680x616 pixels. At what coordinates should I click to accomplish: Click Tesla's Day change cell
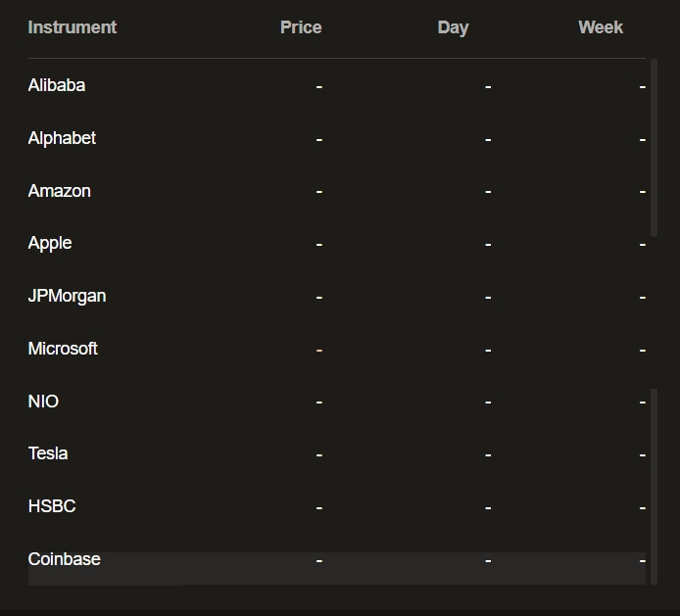(x=488, y=454)
